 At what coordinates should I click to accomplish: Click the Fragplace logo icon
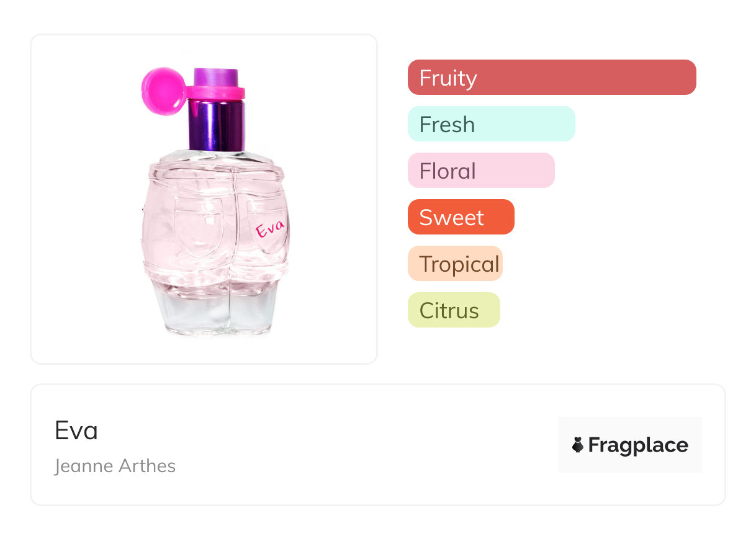(578, 445)
